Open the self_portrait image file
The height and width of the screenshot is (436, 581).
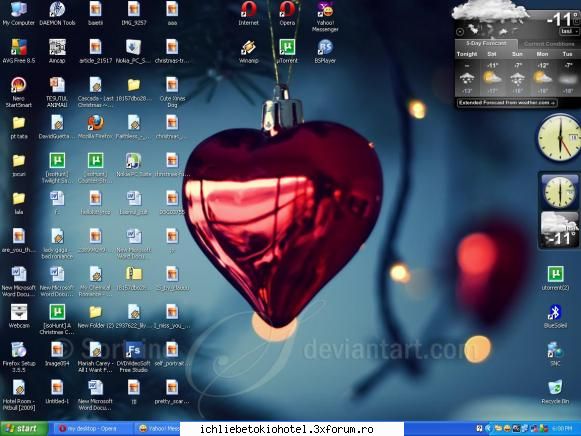pyautogui.click(x=172, y=354)
